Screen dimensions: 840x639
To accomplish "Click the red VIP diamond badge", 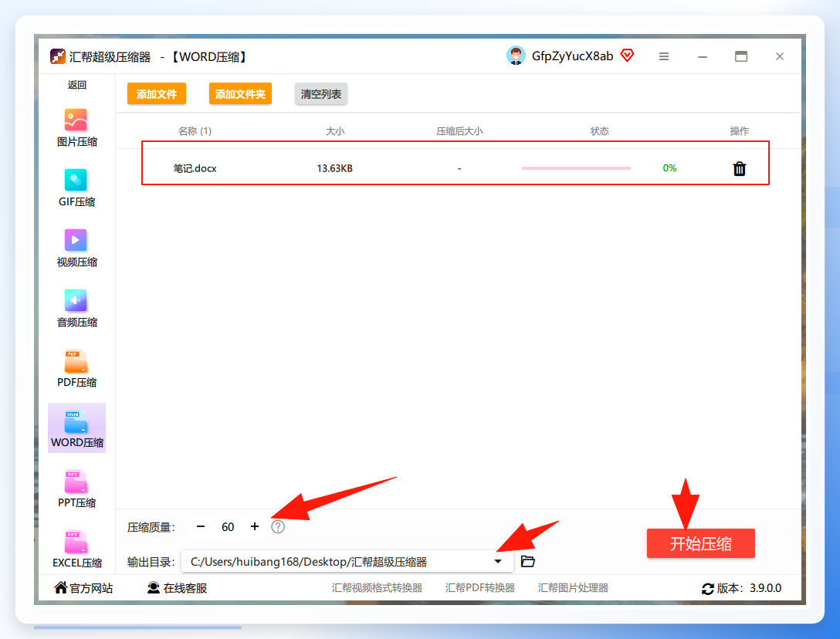I will 628,55.
